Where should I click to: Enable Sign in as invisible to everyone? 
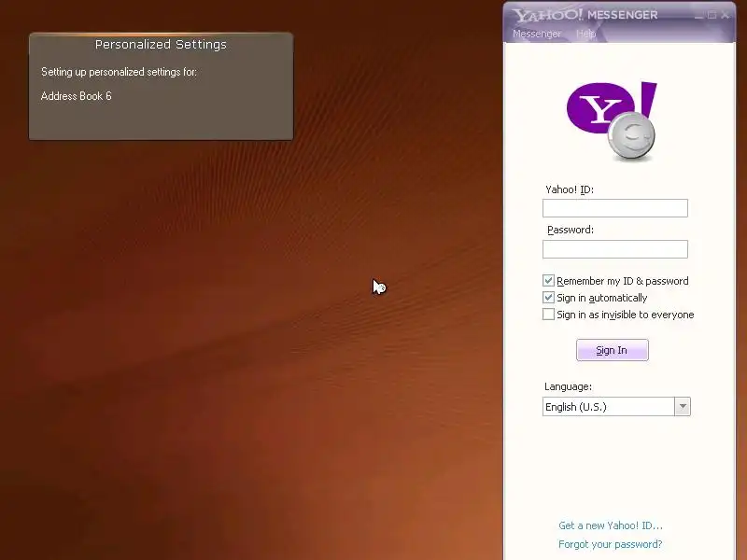click(548, 315)
